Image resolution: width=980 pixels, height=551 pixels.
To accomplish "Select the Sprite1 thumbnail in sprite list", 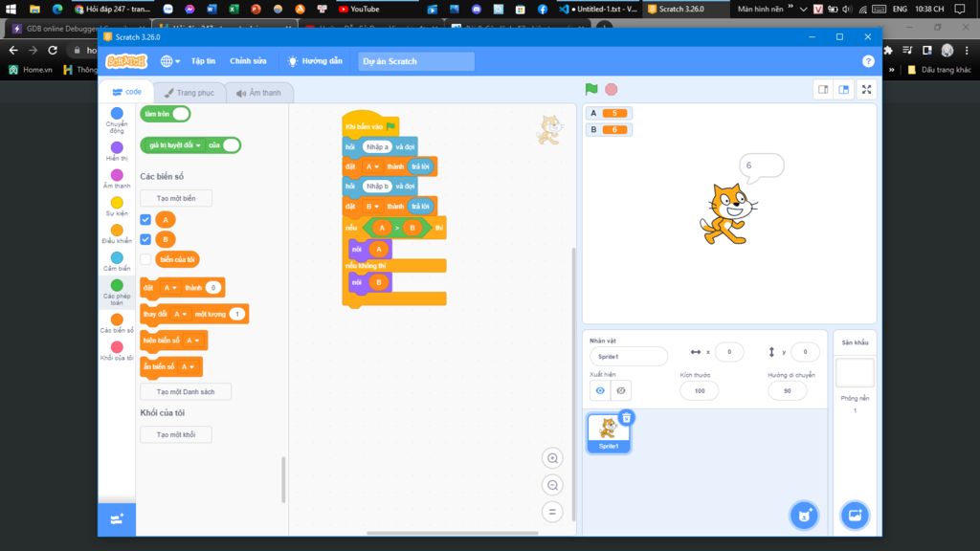I will tap(608, 431).
